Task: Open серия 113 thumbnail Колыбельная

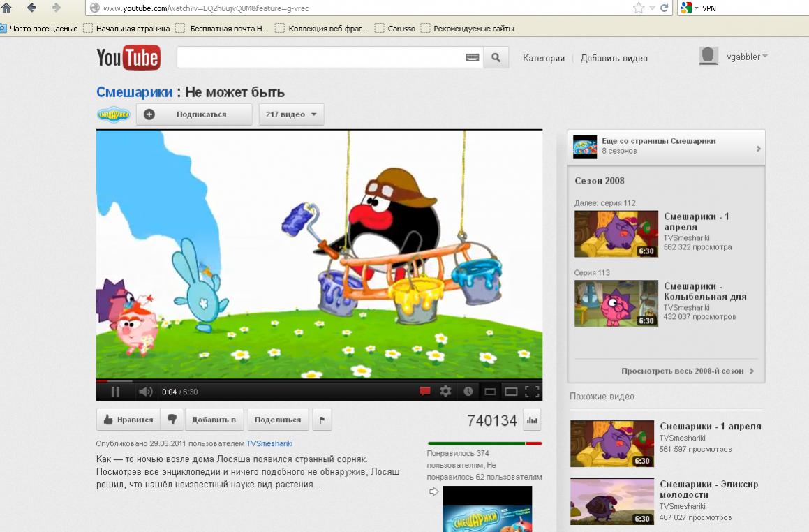Action: (616, 304)
